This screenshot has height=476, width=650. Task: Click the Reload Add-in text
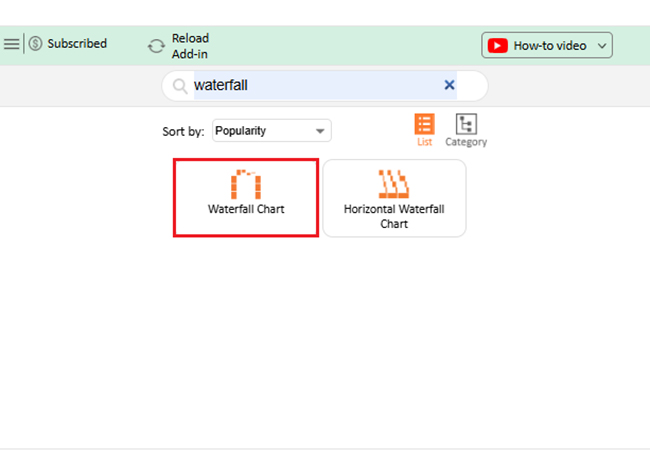190,46
